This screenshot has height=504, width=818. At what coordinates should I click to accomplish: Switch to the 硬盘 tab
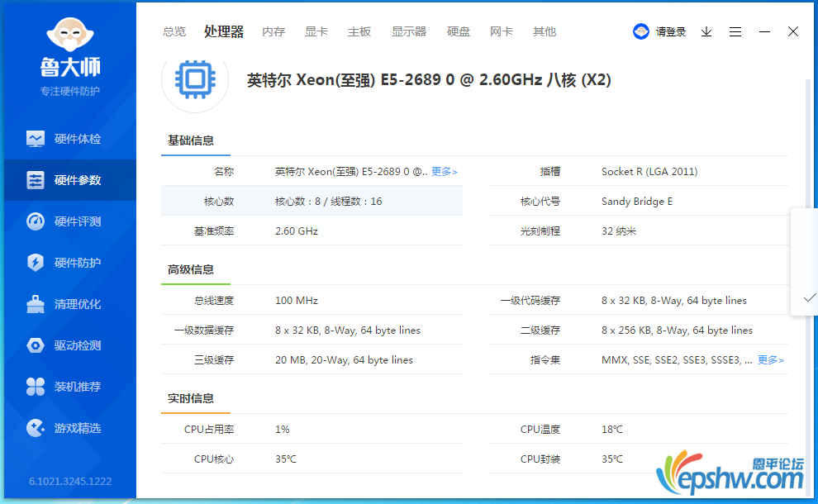(459, 32)
